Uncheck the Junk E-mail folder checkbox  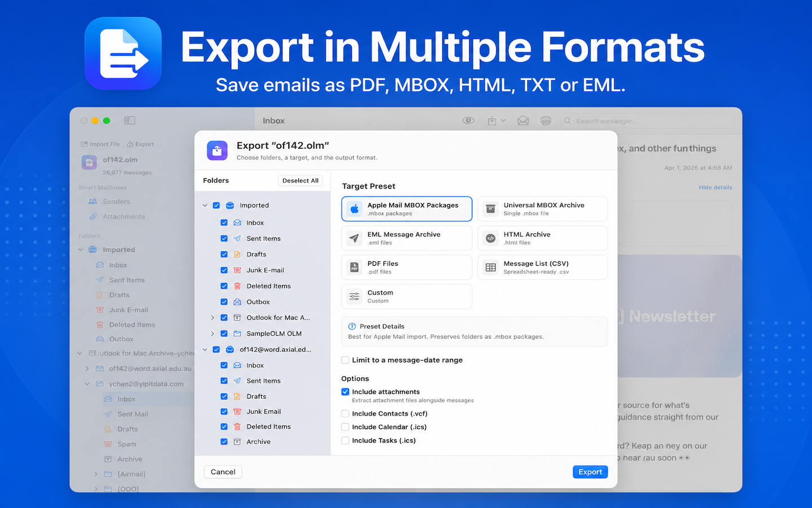pos(224,270)
